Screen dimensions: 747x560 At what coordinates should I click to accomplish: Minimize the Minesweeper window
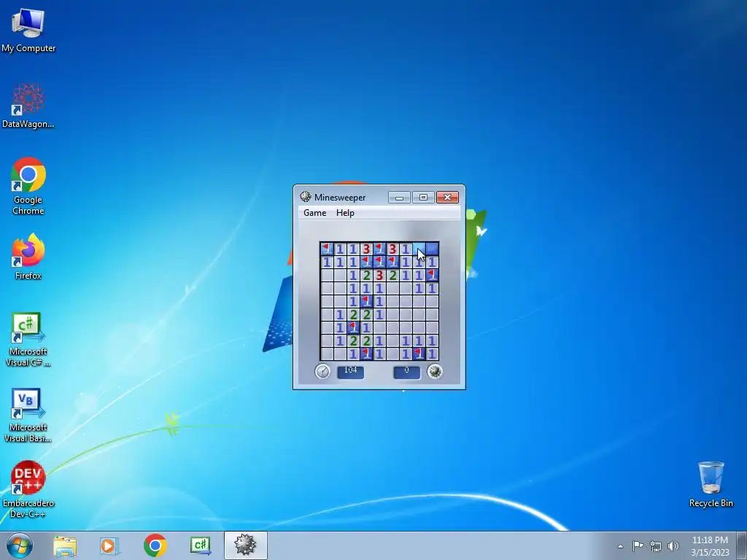pos(399,197)
